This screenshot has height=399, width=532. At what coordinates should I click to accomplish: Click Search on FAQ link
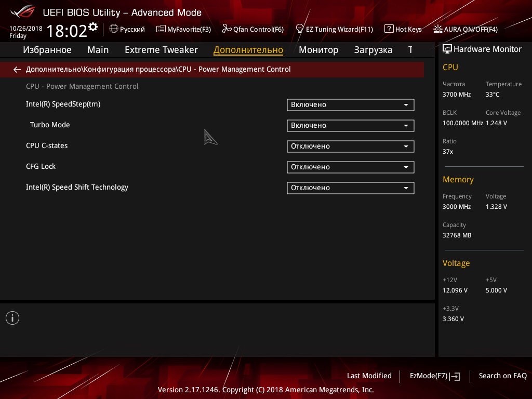503,376
